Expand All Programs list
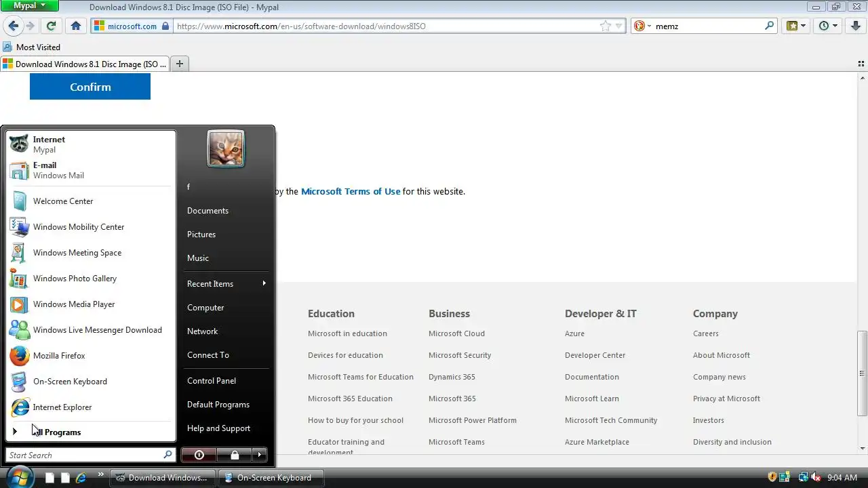This screenshot has width=868, height=488. (x=90, y=432)
